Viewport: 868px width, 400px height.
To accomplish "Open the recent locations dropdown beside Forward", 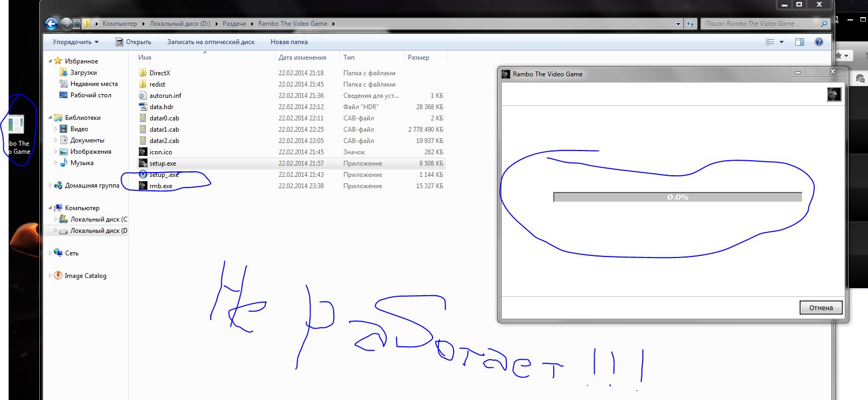I will click(77, 24).
